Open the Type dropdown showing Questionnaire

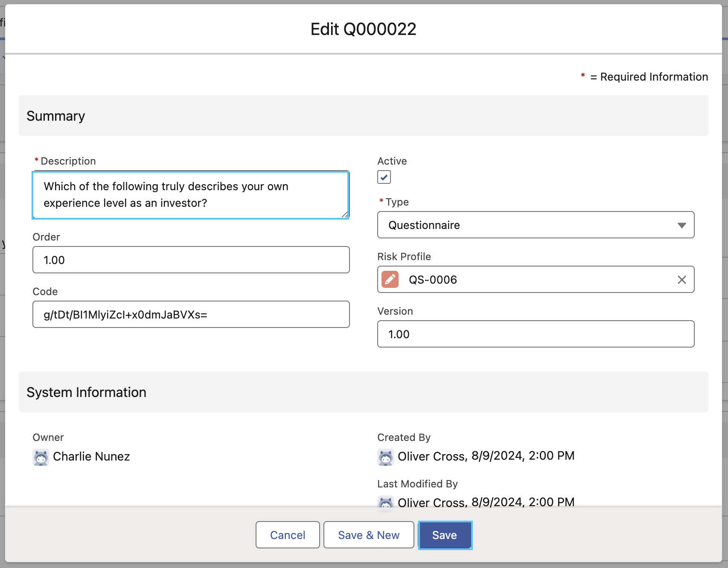tap(536, 225)
